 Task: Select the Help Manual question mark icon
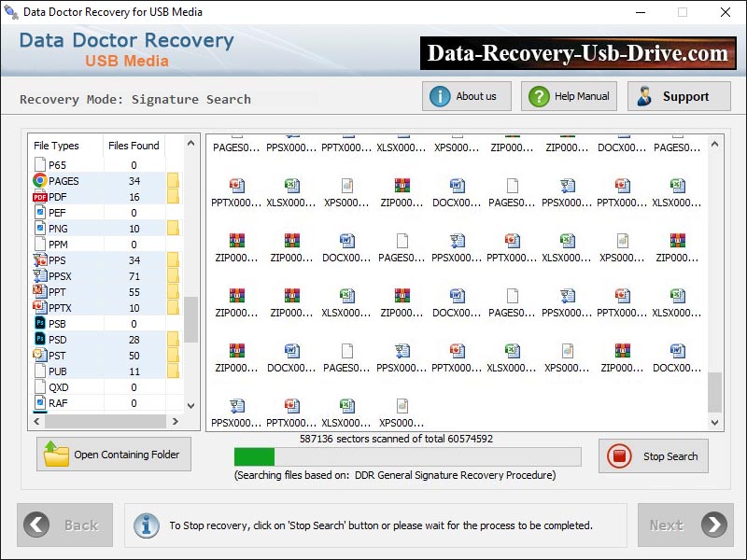[540, 95]
